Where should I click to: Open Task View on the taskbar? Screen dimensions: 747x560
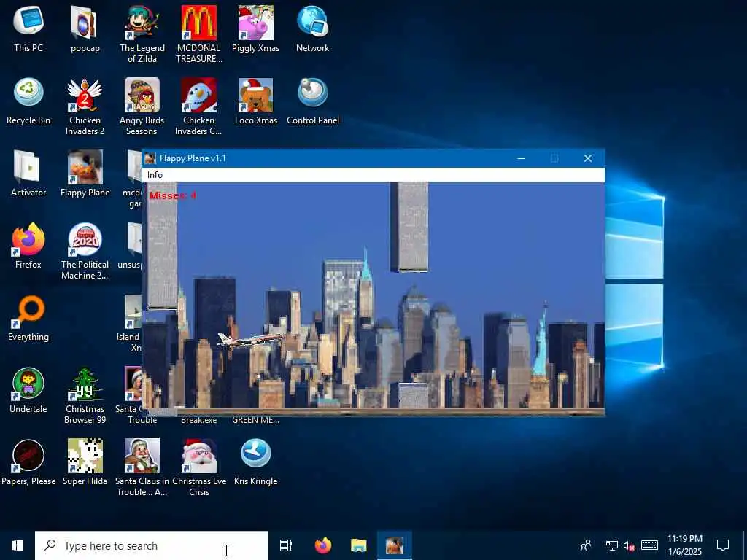click(x=286, y=545)
